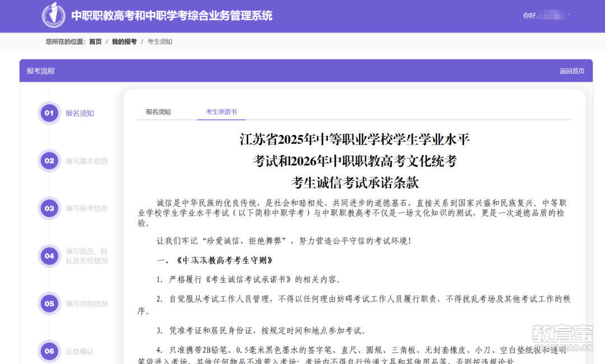This screenshot has width=605, height=364.
Task: Click the sentence starting 让我们牢记
Action: 284,241
